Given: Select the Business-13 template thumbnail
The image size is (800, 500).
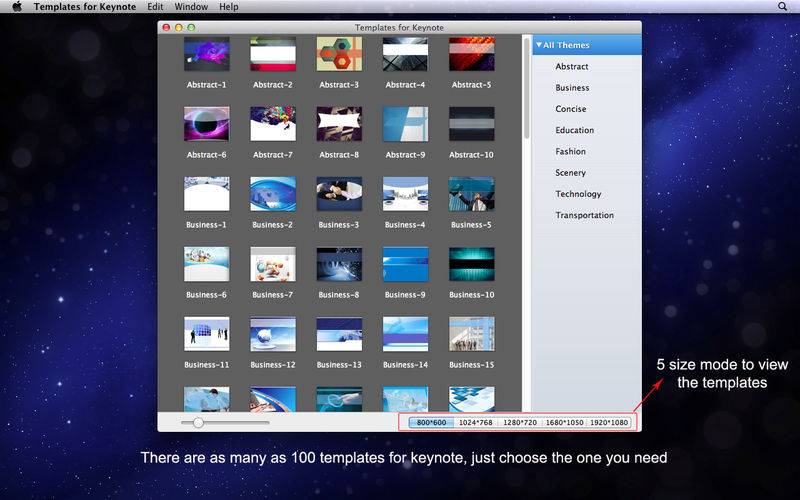Looking at the screenshot, I should click(x=339, y=334).
